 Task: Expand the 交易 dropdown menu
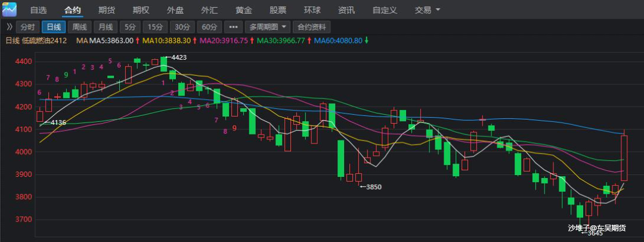(x=427, y=10)
